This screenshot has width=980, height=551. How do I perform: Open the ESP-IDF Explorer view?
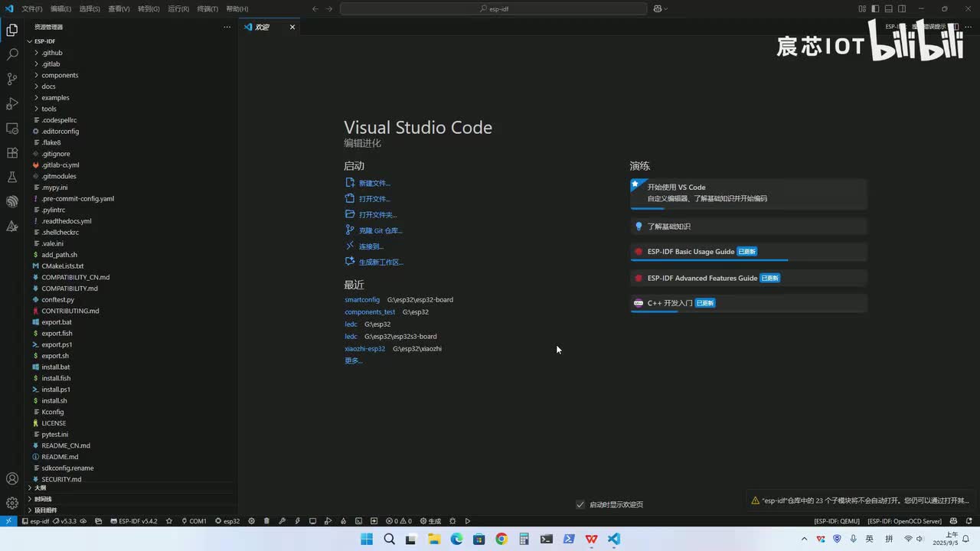pos(12,202)
